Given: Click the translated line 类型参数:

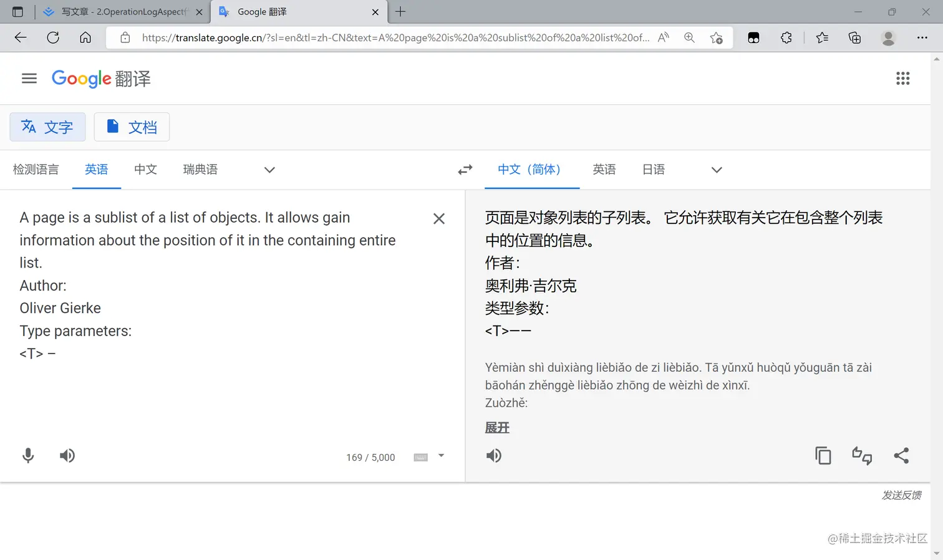Looking at the screenshot, I should pyautogui.click(x=517, y=308).
